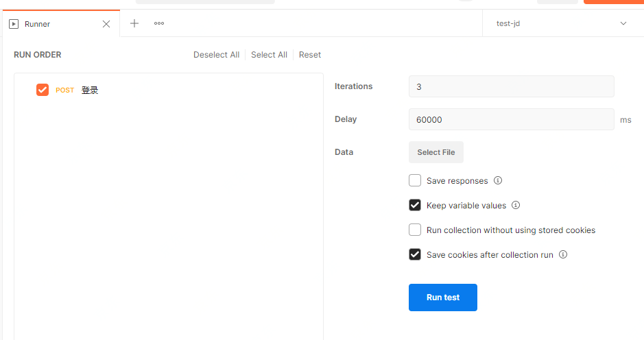The image size is (644, 340).
Task: Click the Iterations input field
Action: coord(511,86)
